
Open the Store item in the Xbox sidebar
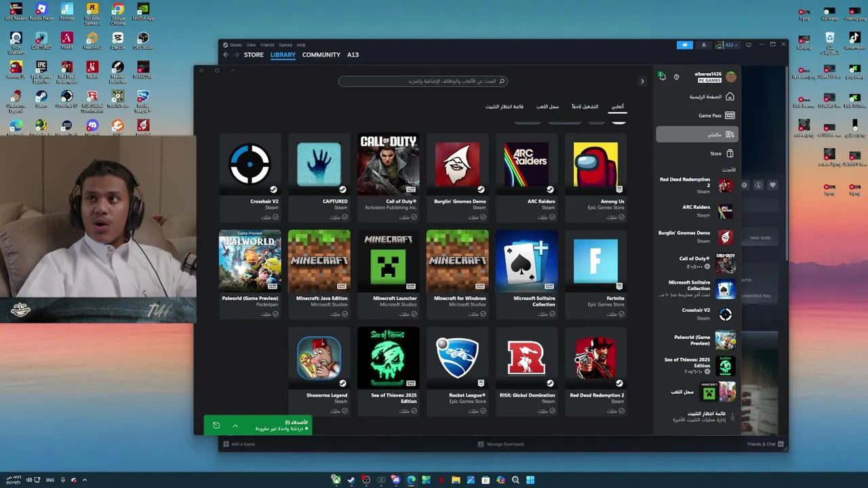[696, 153]
